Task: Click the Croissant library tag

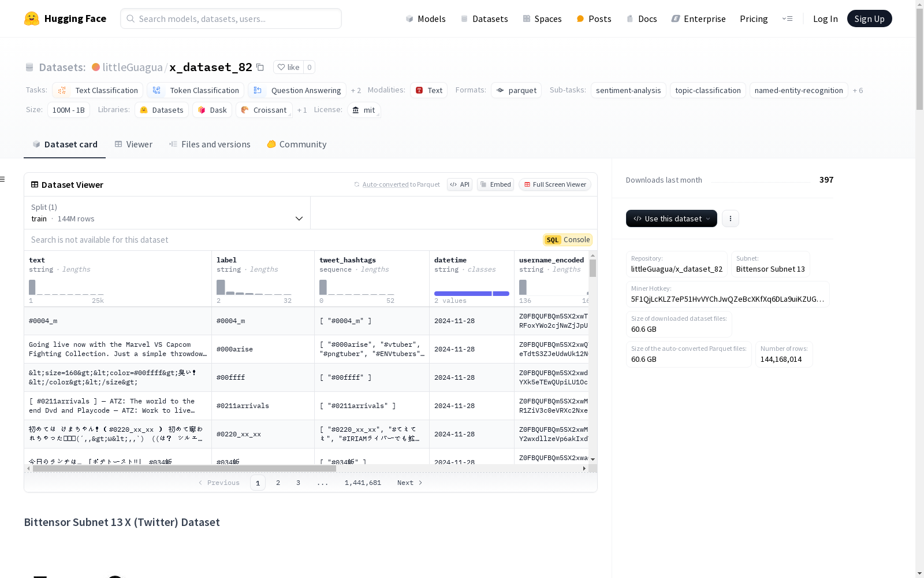Action: 264,110
